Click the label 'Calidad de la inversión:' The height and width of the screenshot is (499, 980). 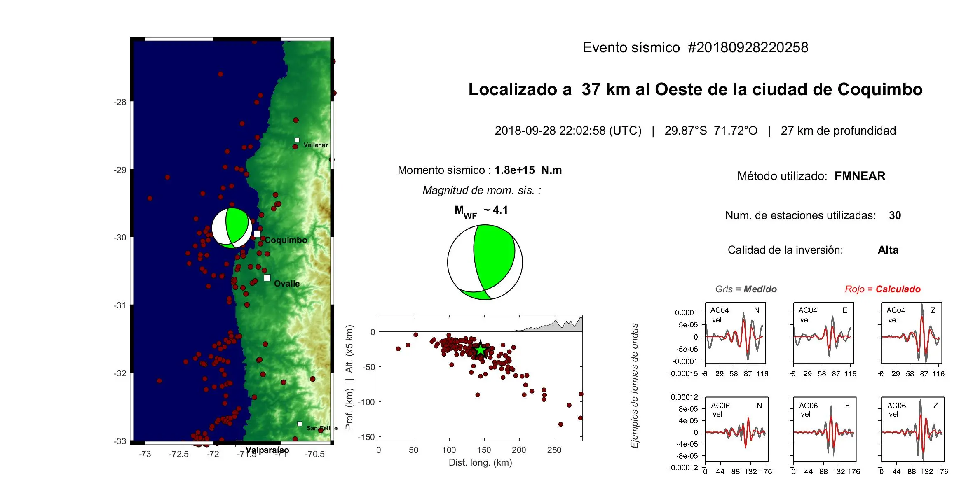point(785,250)
